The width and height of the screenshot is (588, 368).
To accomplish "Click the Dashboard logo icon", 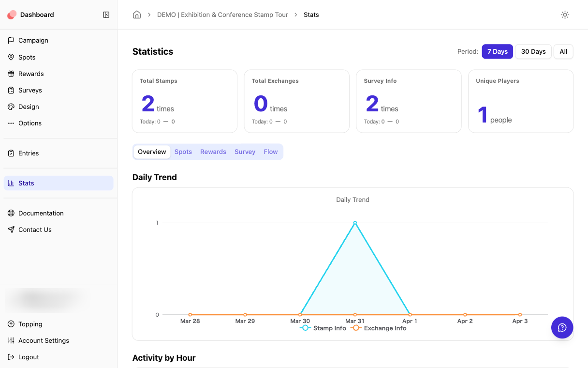I will coord(12,15).
